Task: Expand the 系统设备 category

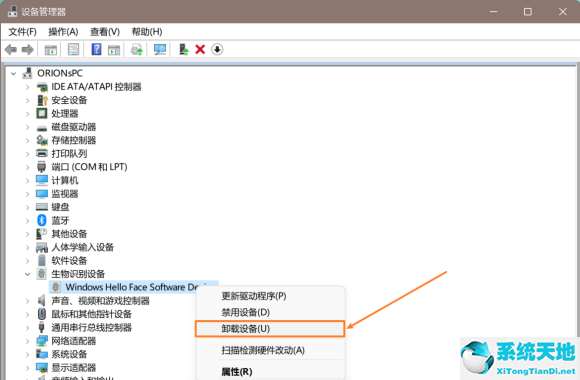Action: point(27,354)
